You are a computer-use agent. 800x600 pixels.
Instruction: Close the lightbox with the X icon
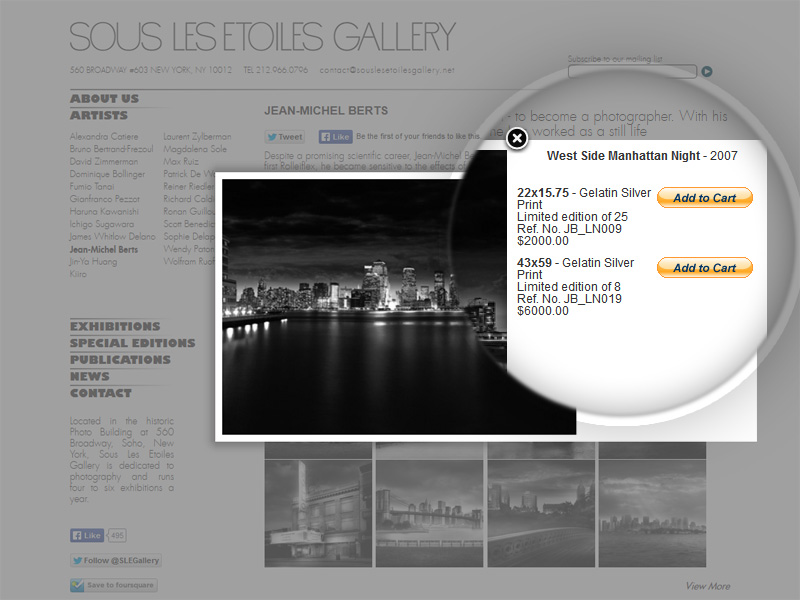[517, 138]
